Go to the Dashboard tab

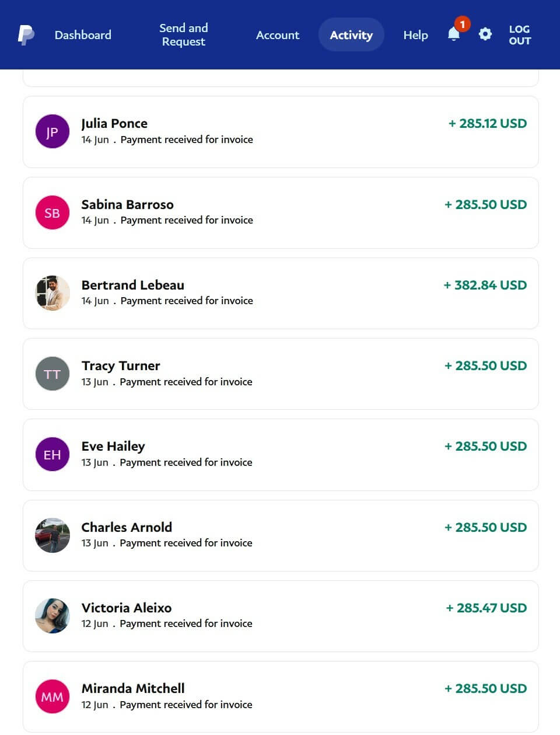click(83, 35)
